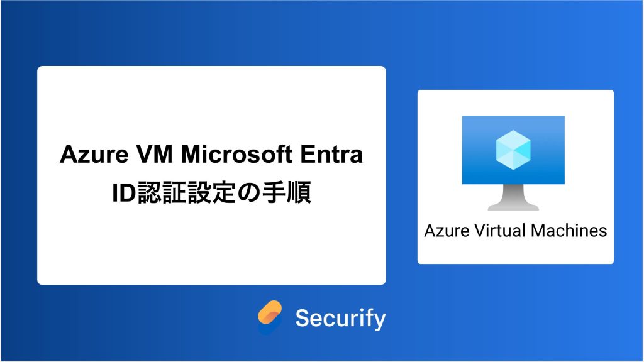Click blank white space above the monitor icon

[x=516, y=102]
